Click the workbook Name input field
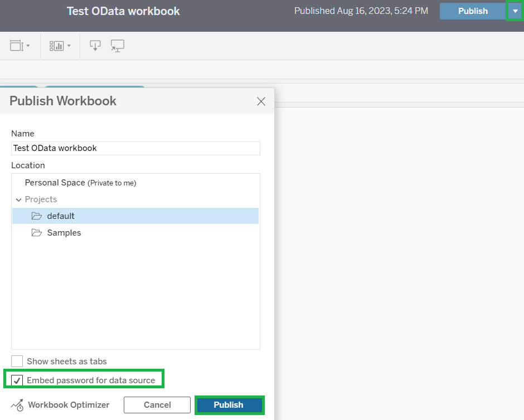 click(135, 148)
